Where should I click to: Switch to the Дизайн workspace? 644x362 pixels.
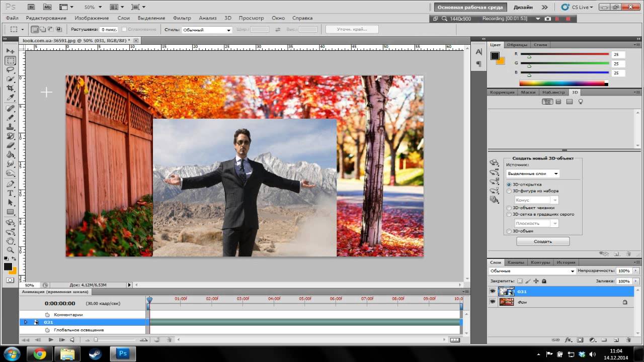pyautogui.click(x=523, y=8)
